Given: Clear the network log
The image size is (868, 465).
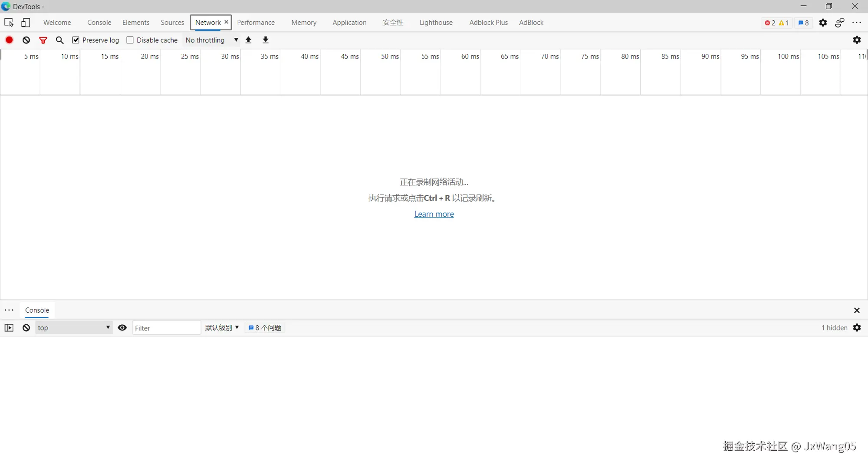Looking at the screenshot, I should 26,40.
